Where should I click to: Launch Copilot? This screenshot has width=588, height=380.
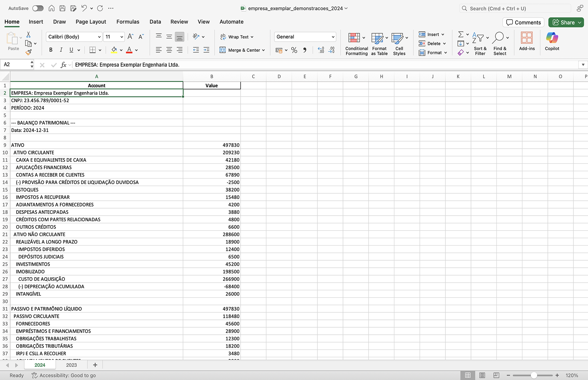(552, 42)
